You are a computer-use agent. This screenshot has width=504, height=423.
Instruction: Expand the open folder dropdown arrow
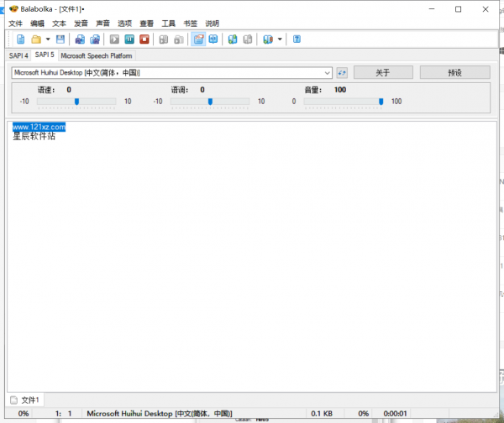(x=48, y=39)
